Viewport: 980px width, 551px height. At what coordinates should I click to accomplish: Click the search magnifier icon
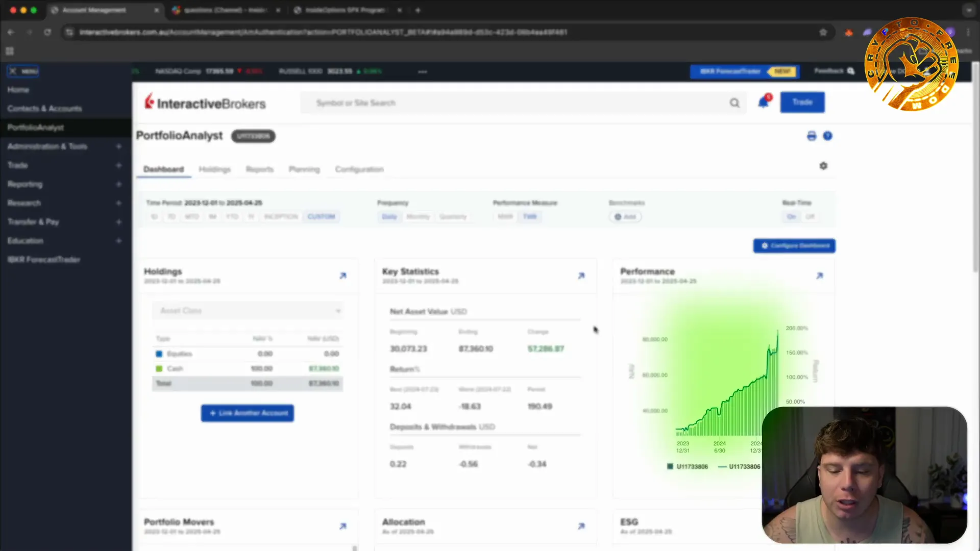point(734,103)
